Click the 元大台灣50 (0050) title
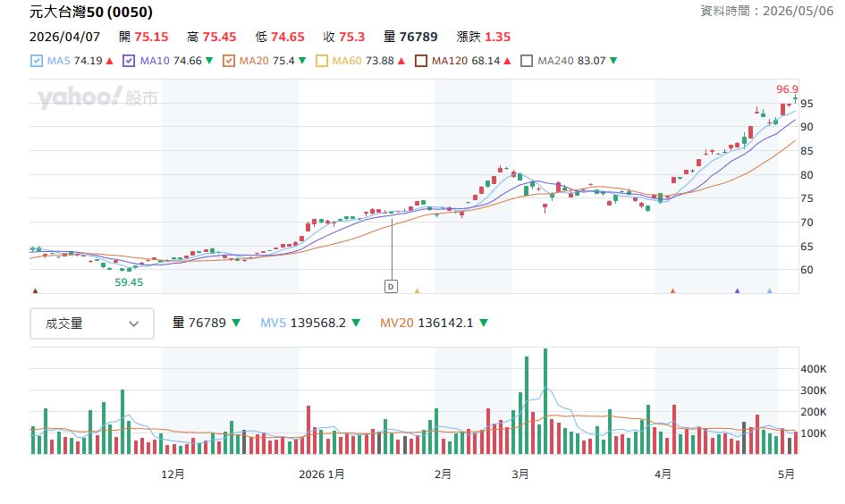The height and width of the screenshot is (504, 845). 91,12
